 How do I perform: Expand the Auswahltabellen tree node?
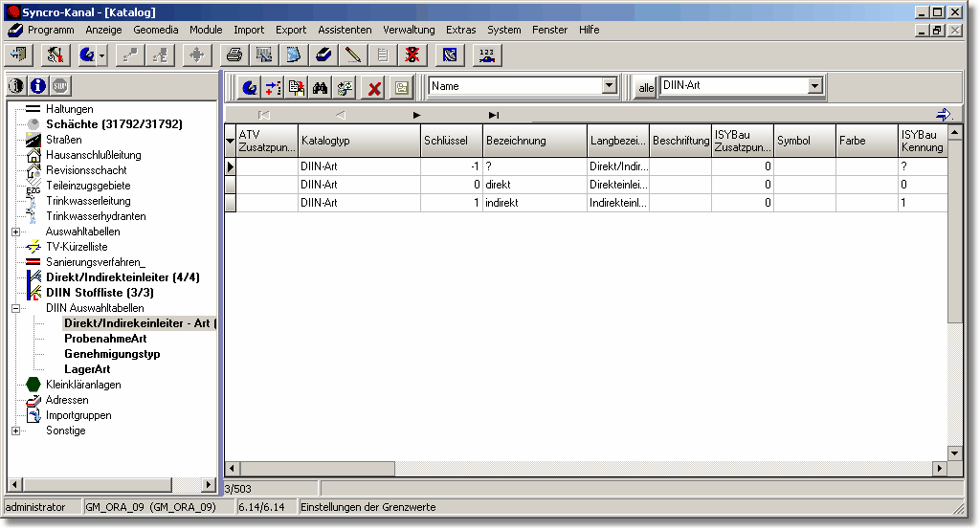pos(15,232)
